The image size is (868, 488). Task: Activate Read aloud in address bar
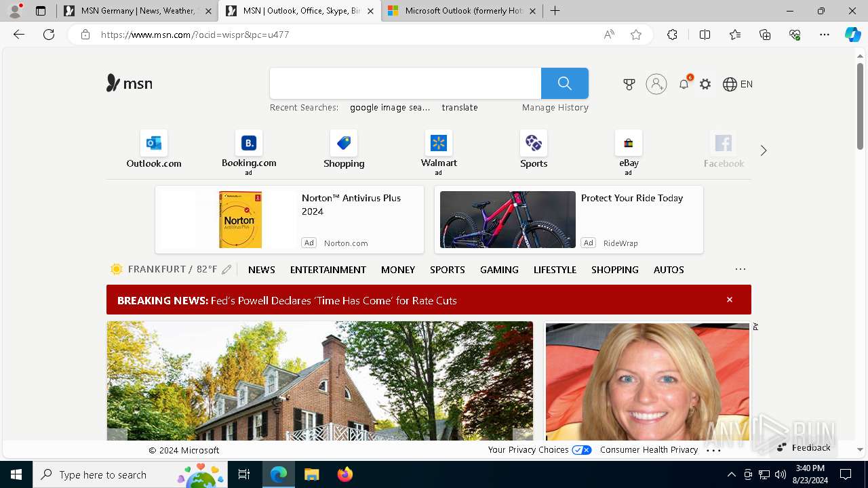(x=609, y=35)
